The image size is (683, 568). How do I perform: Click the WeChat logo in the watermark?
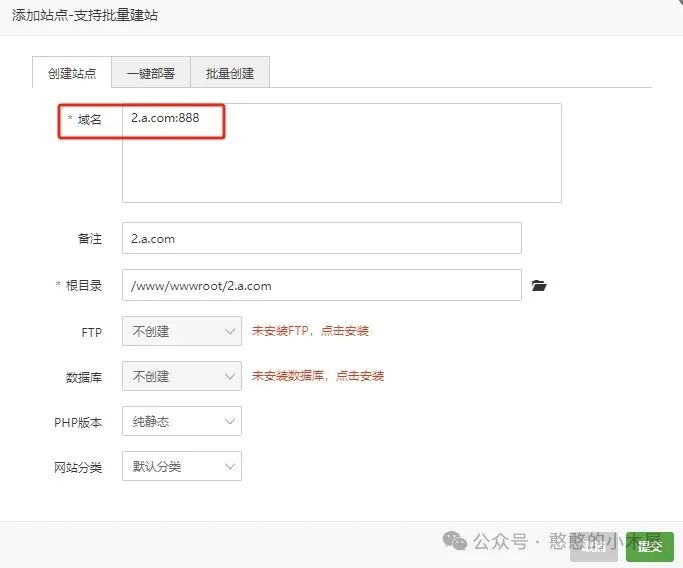tap(455, 542)
